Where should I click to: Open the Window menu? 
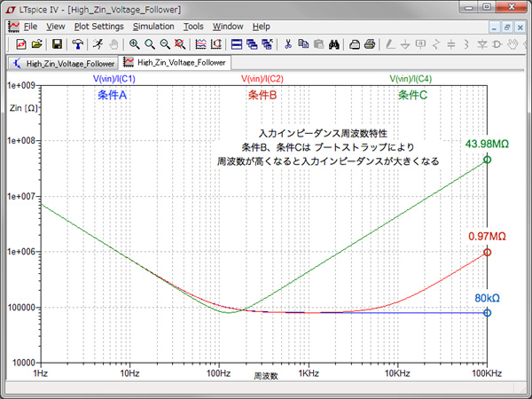[x=228, y=27]
